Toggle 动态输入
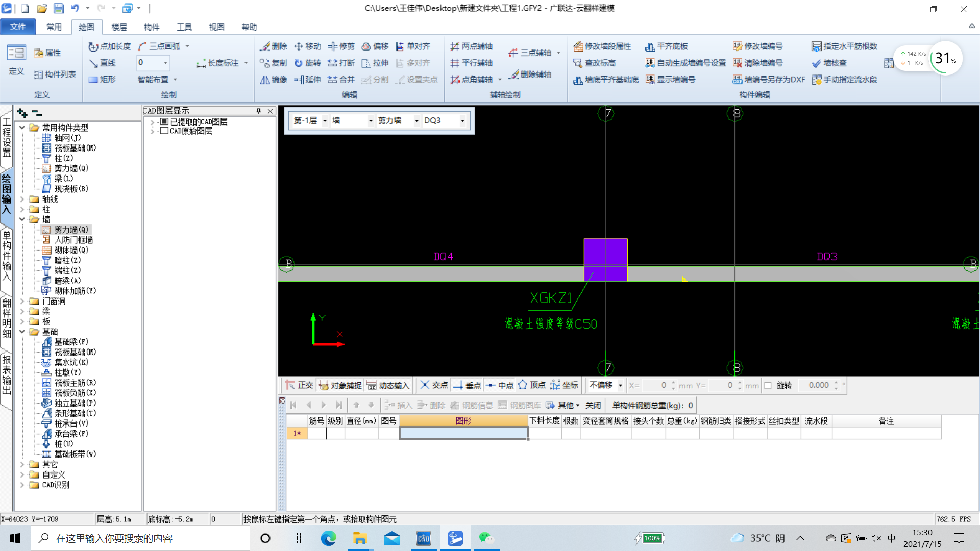The height and width of the screenshot is (551, 980). [388, 385]
